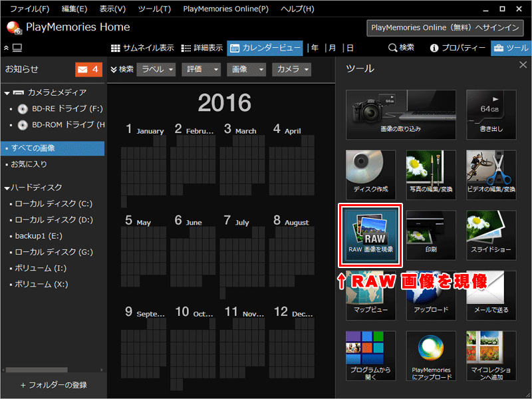The image size is (532, 399).
Task: Start the スライドショー slideshow tool
Action: tap(491, 235)
